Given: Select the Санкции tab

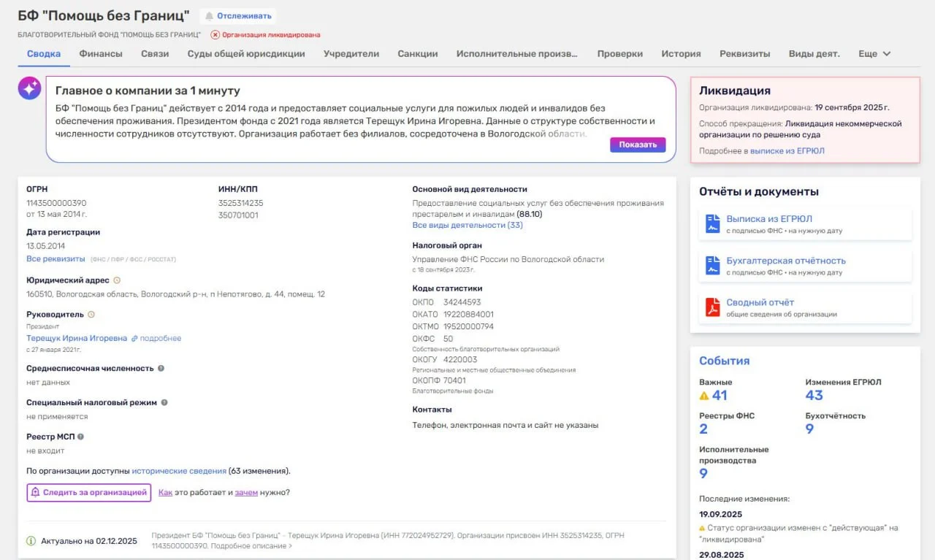Looking at the screenshot, I should [418, 53].
